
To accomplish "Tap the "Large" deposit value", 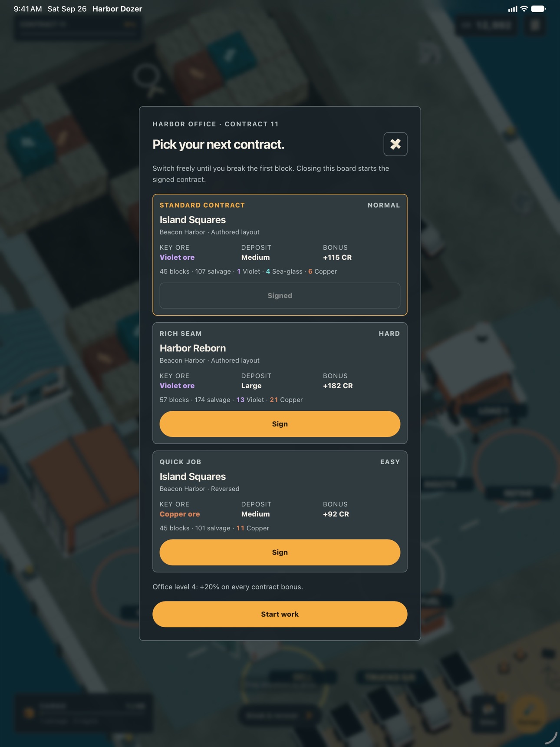I will pyautogui.click(x=251, y=386).
